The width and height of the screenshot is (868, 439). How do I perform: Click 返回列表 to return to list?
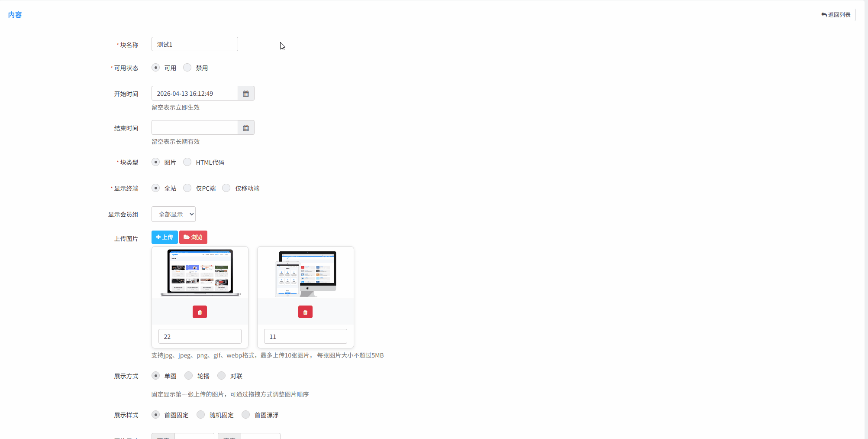pyautogui.click(x=836, y=15)
